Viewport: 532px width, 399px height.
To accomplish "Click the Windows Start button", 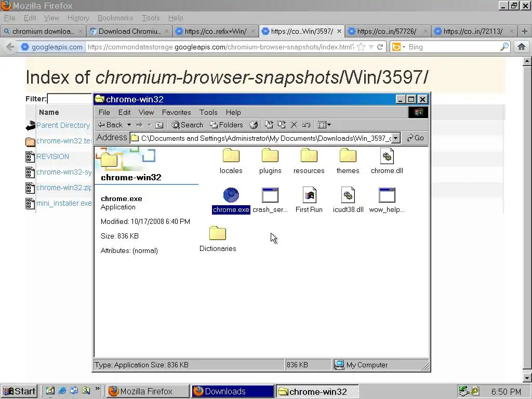I will coord(19,391).
